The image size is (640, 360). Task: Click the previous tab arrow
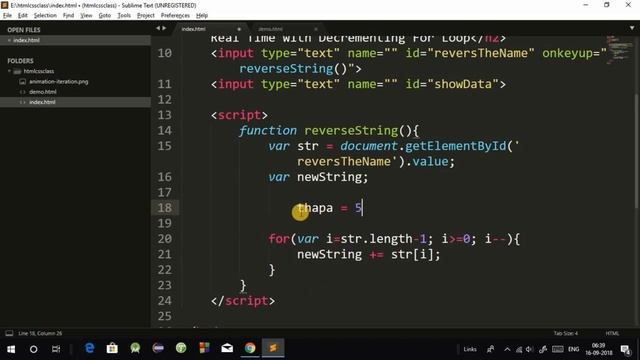point(158,28)
